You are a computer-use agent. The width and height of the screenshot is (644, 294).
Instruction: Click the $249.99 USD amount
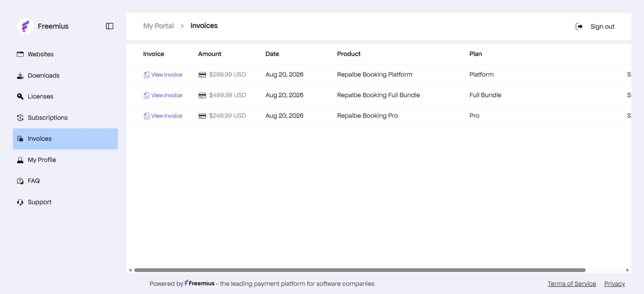pos(228,116)
